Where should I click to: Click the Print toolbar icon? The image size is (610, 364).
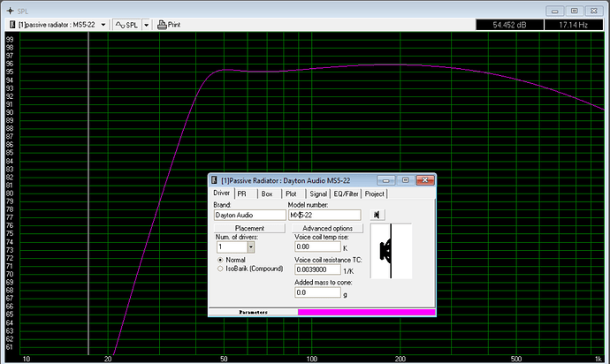click(163, 24)
